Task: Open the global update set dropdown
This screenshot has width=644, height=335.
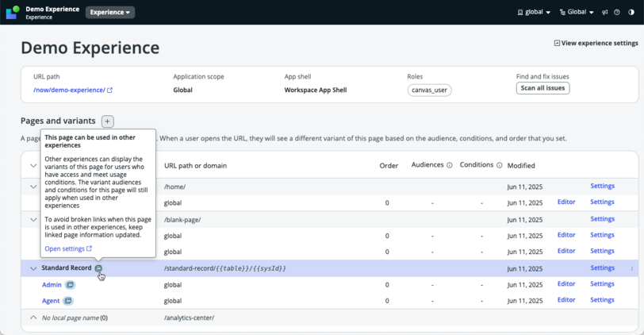Action: pyautogui.click(x=534, y=13)
